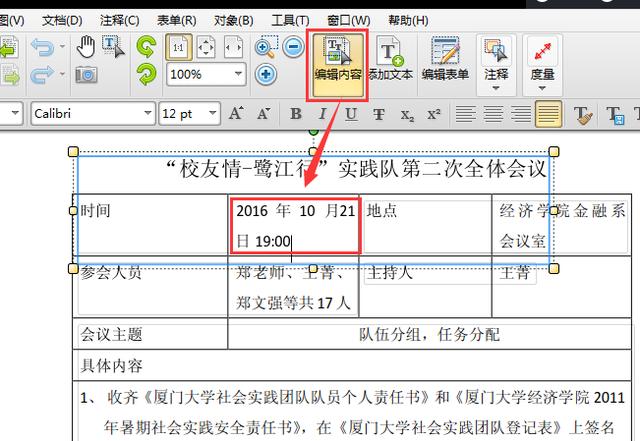
Task: Click the 郑文强等共17人 text
Action: pos(293,303)
